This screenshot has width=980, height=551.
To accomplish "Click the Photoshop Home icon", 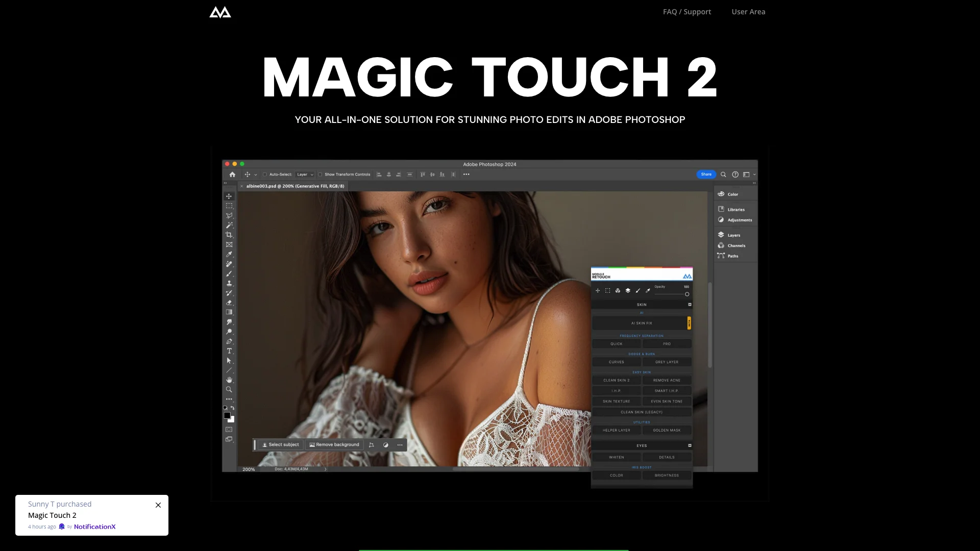I will pos(232,174).
